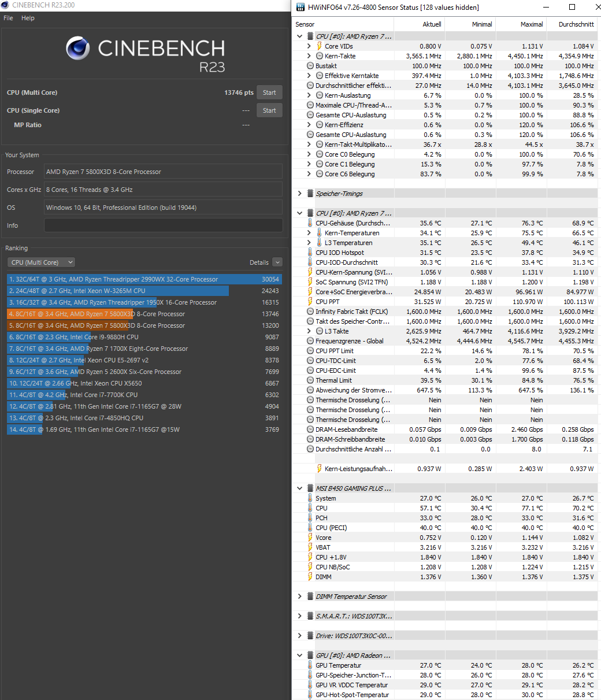
Task: Collapse the MSI B450 GAMING PLUS group
Action: click(299, 488)
